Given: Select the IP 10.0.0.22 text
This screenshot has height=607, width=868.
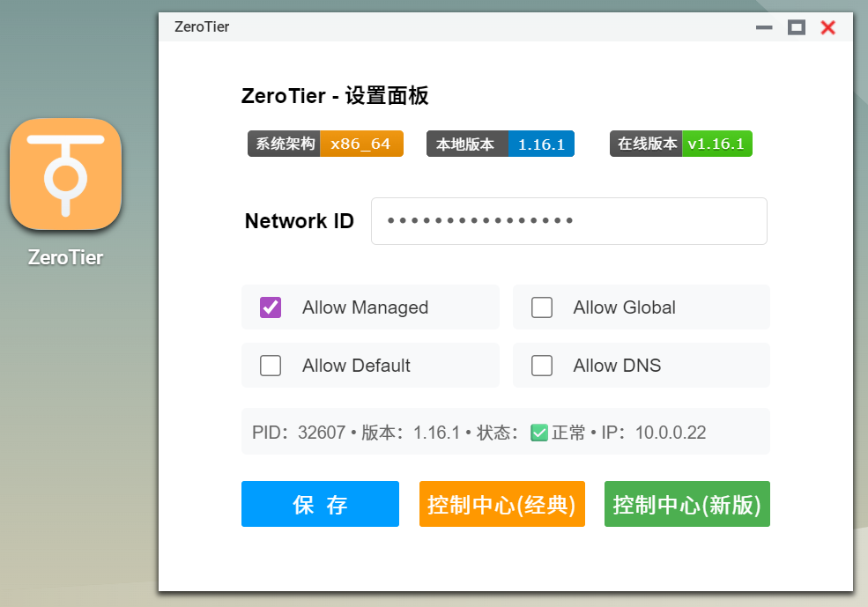Looking at the screenshot, I should [x=654, y=433].
